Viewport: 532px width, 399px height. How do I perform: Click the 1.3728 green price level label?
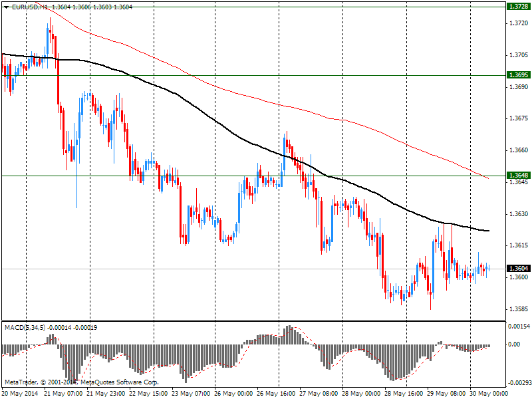[x=519, y=7]
